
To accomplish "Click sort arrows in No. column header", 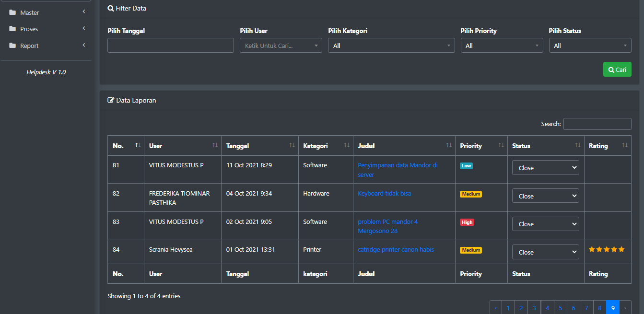I will (x=138, y=146).
